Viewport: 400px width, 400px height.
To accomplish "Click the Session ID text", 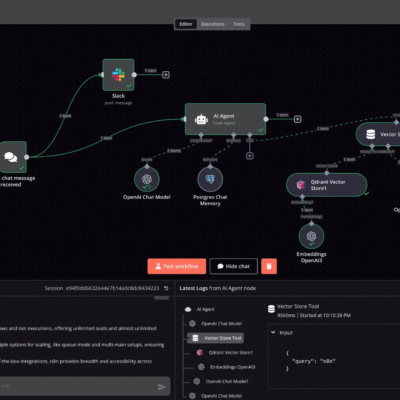I will coord(112,288).
